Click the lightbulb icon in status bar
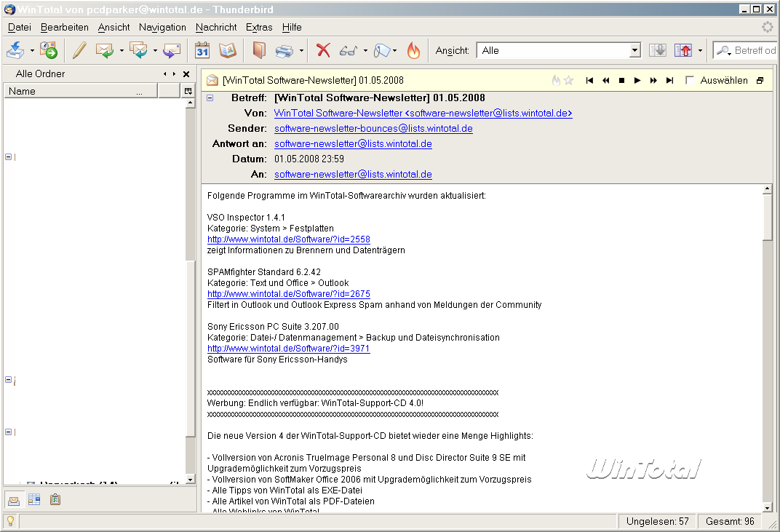This screenshot has width=780, height=532. pos(10,521)
